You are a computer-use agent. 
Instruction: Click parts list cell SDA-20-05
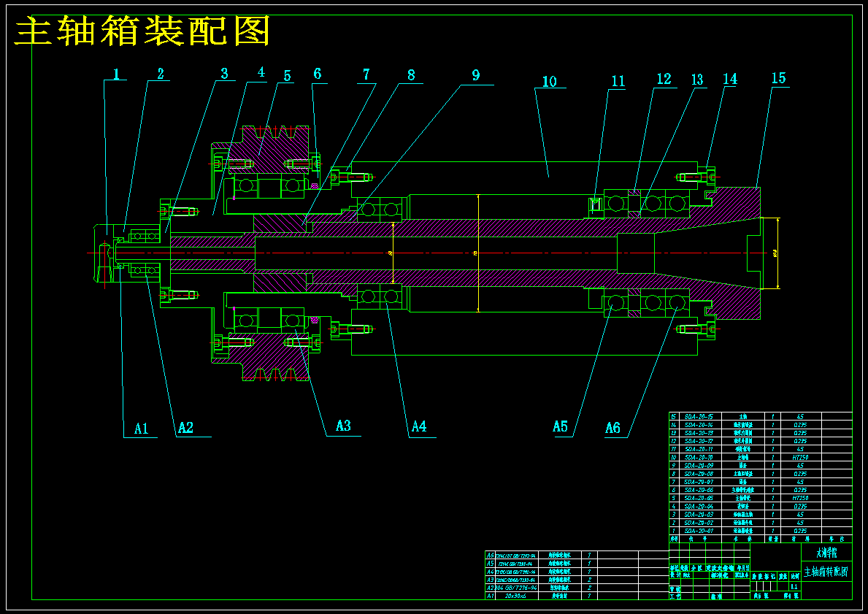699,499
